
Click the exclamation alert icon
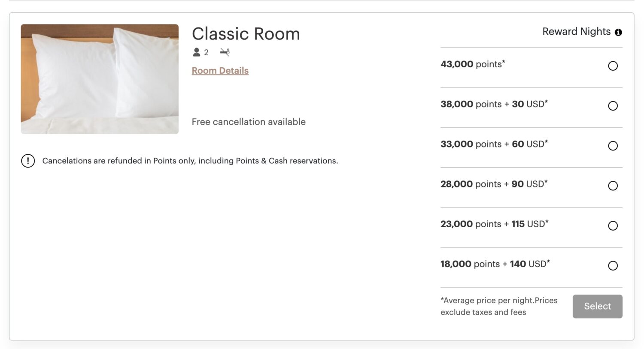(x=28, y=161)
